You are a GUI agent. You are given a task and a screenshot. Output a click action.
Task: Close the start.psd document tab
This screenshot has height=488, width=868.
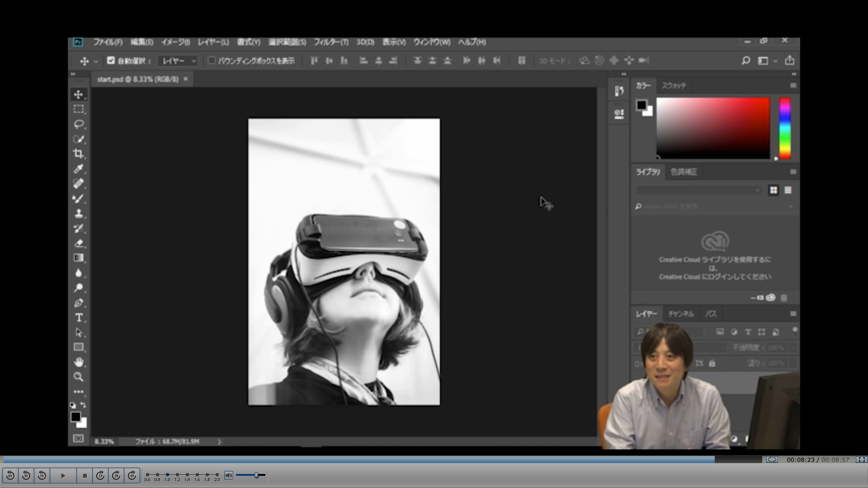(185, 79)
